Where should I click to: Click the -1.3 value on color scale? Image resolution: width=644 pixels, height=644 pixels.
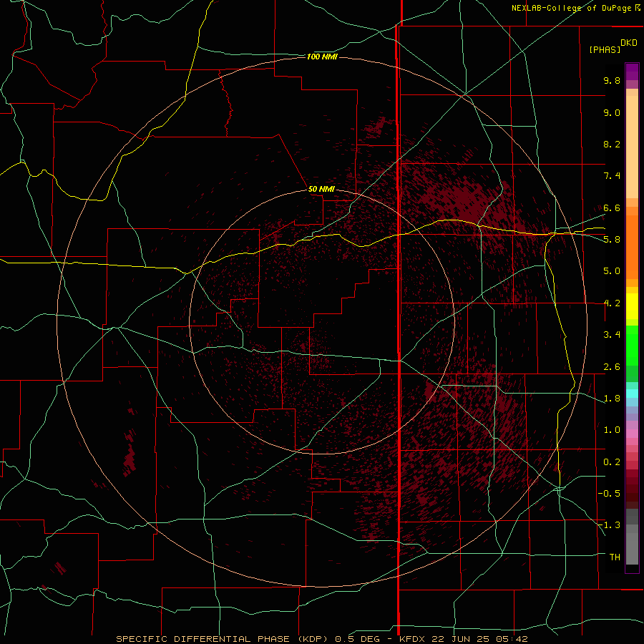pos(609,525)
